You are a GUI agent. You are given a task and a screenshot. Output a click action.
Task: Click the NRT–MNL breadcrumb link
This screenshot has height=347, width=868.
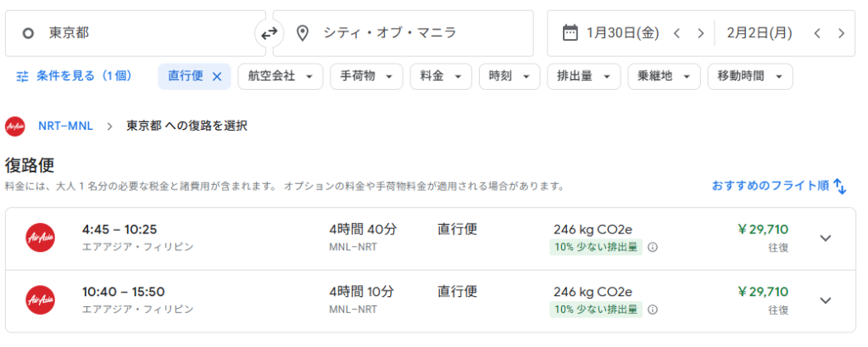[x=67, y=126]
